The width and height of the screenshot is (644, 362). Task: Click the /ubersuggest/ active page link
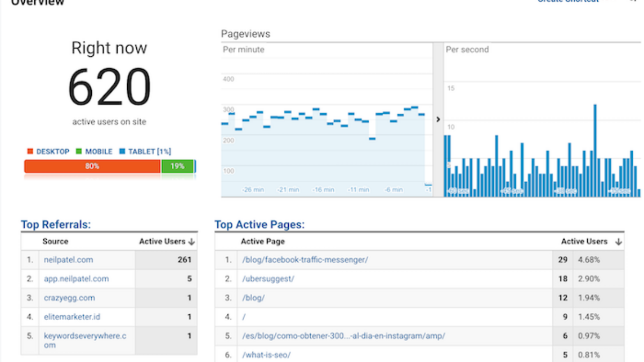268,278
